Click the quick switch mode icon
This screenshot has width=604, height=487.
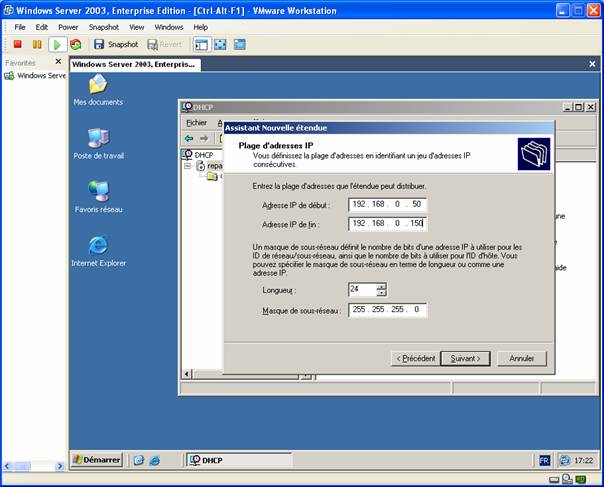click(x=239, y=44)
